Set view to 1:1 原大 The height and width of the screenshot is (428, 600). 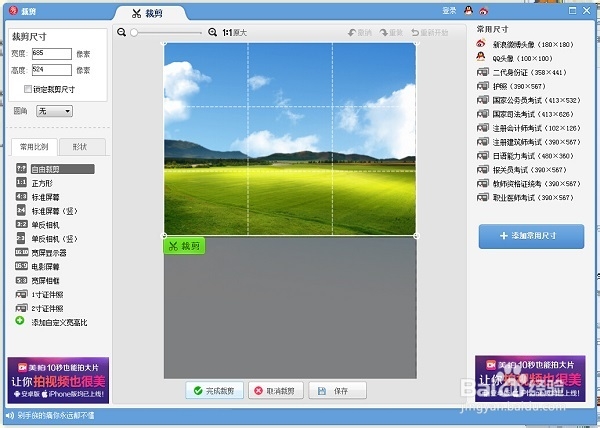tap(234, 33)
